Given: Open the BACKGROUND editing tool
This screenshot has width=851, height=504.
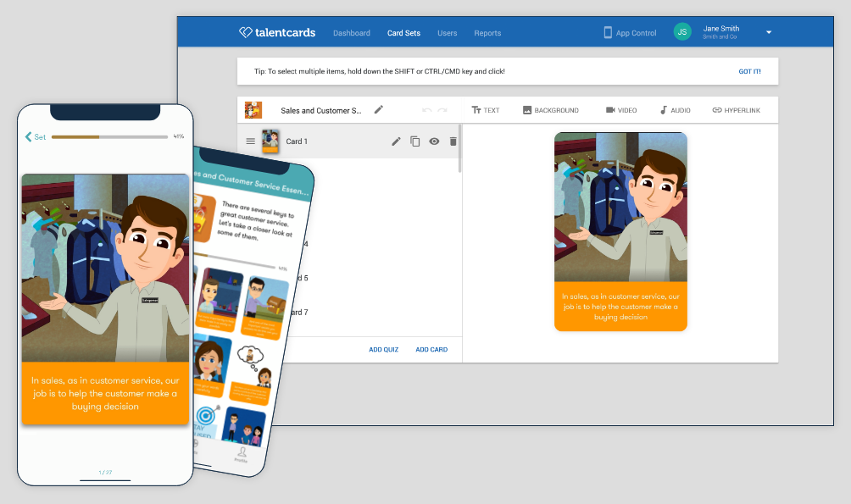Looking at the screenshot, I should click(x=549, y=109).
